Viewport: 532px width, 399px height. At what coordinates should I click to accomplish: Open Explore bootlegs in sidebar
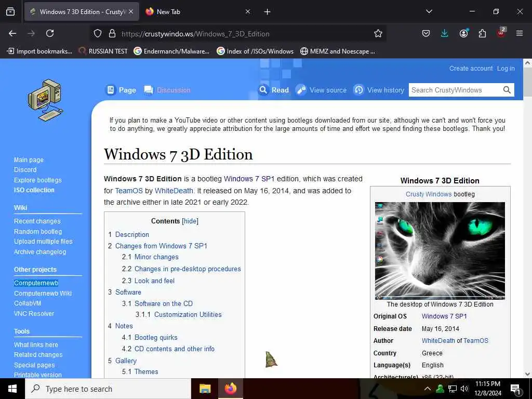coord(37,180)
